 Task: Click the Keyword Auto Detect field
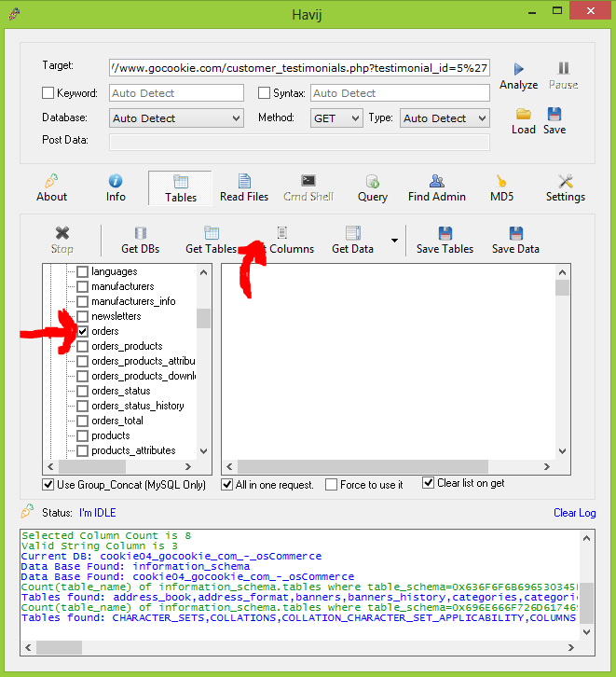click(x=176, y=93)
